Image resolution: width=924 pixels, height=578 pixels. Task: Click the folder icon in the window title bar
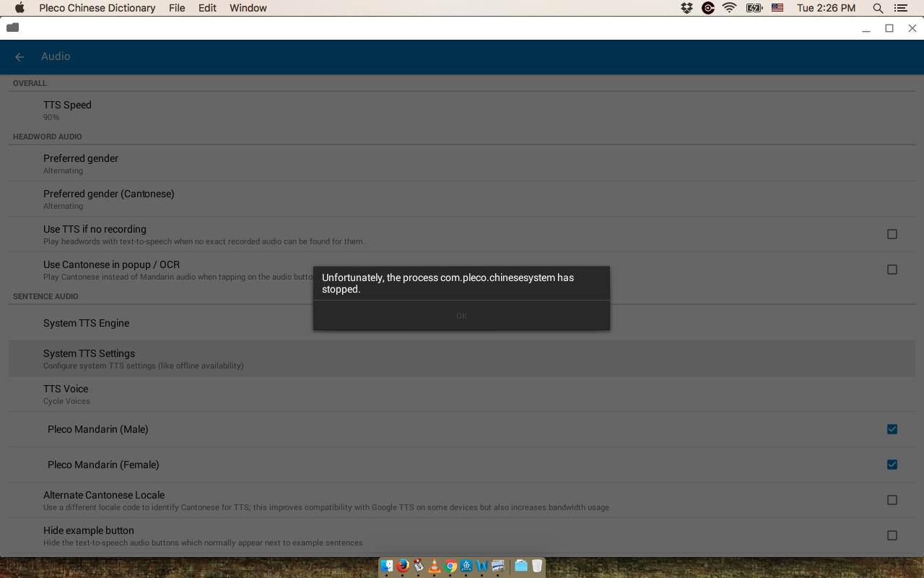coord(13,27)
